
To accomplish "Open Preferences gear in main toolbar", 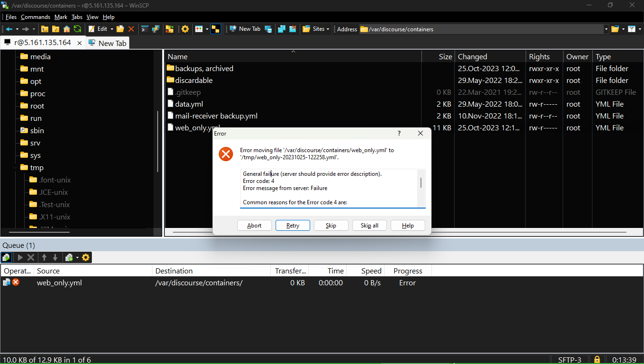I will point(185,29).
